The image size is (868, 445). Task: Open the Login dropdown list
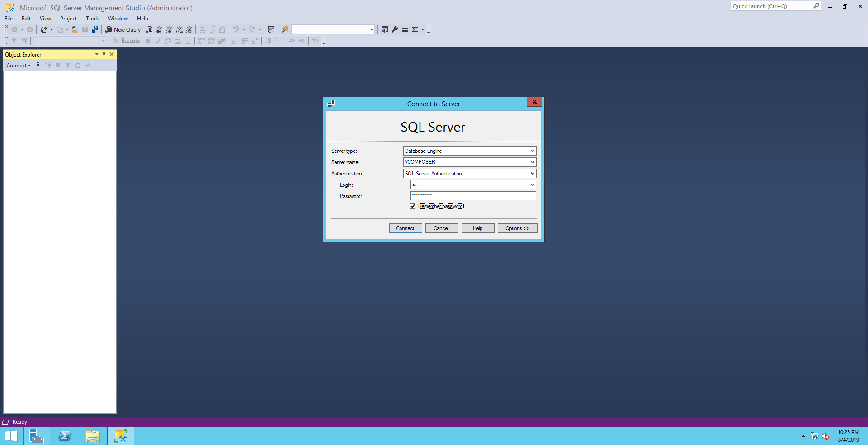click(x=532, y=185)
